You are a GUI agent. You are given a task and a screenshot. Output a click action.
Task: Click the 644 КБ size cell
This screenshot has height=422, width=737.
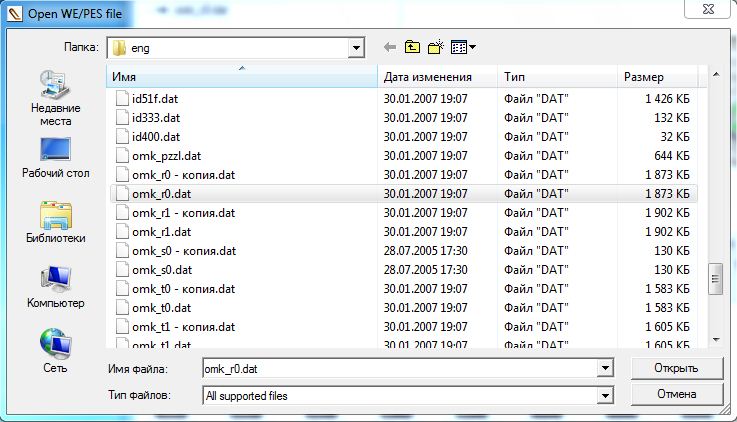point(672,156)
